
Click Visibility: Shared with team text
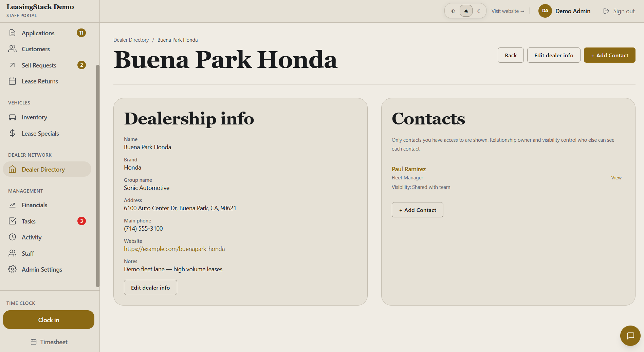coord(421,187)
